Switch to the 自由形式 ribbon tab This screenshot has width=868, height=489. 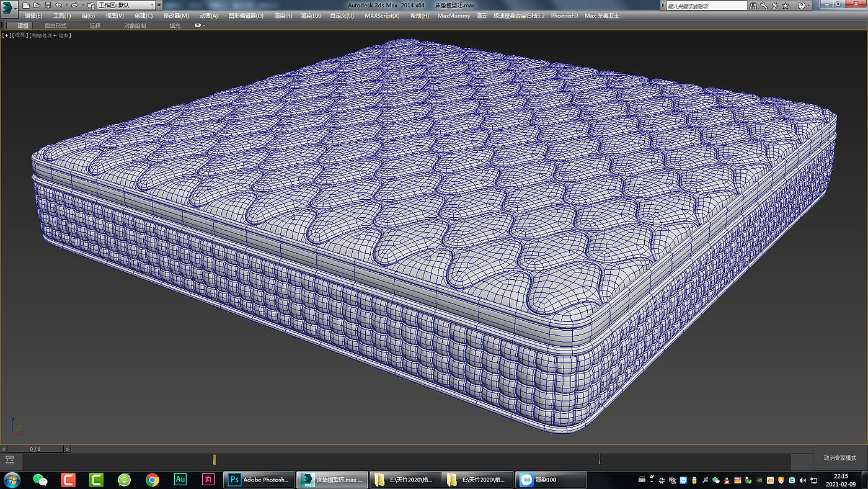point(55,26)
